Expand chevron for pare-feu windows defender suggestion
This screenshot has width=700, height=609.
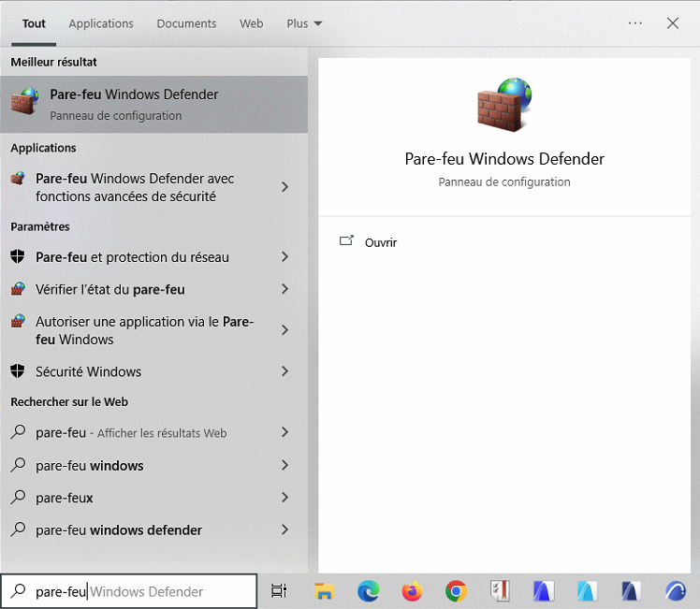click(284, 529)
